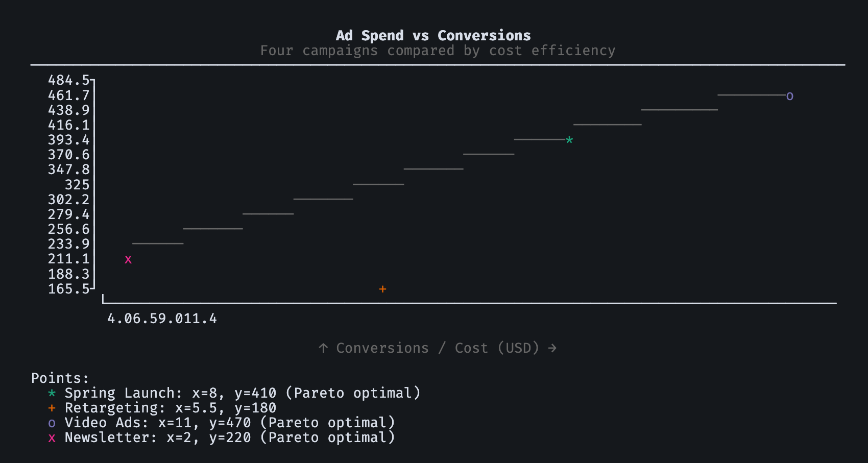Click the up arrow before Conversions label
This screenshot has width=868, height=463.
pyautogui.click(x=323, y=348)
